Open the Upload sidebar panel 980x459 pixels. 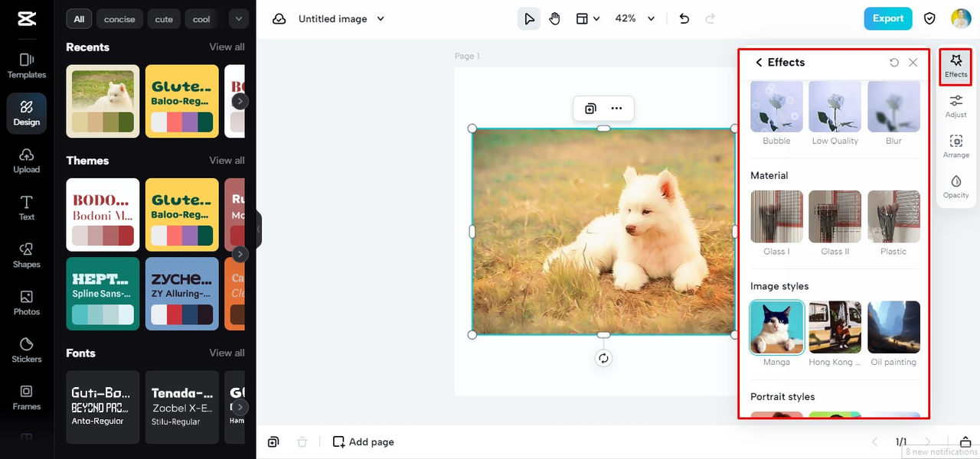27,161
